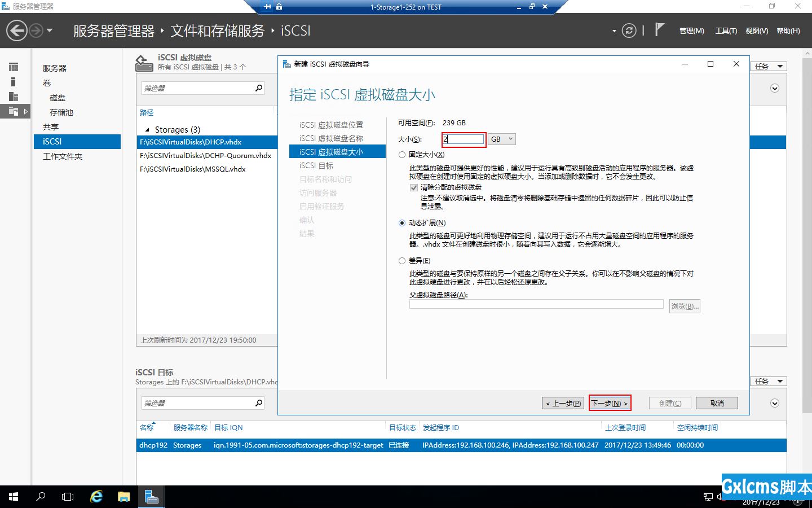Expand the iSCSI targets panel chevron
Viewport: 812px width, 508px height.
click(775, 403)
